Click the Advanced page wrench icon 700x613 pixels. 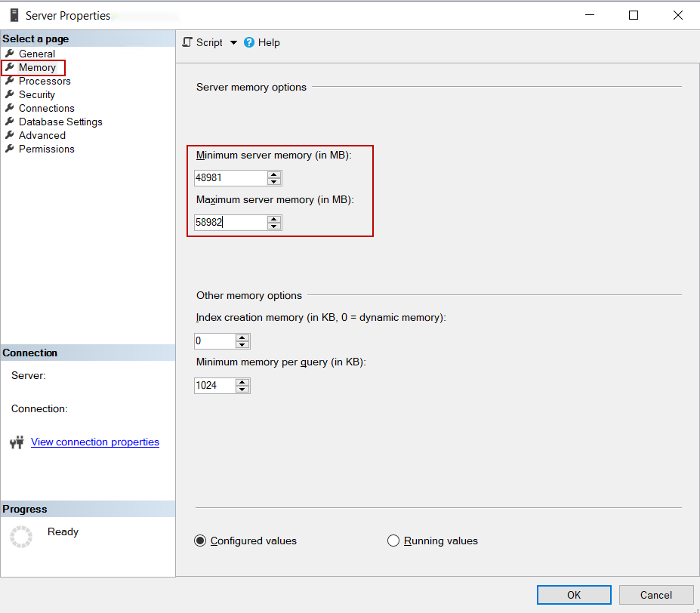(x=10, y=135)
